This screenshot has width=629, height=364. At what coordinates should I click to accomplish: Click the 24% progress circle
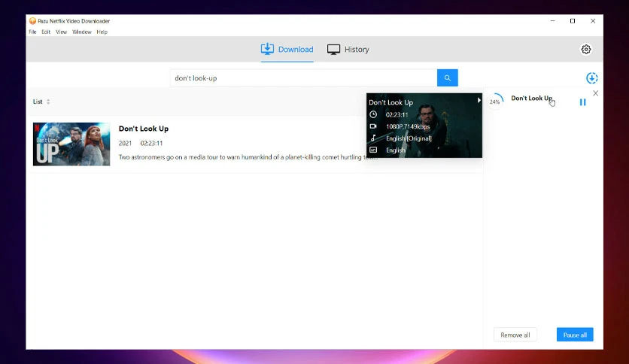pyautogui.click(x=495, y=102)
